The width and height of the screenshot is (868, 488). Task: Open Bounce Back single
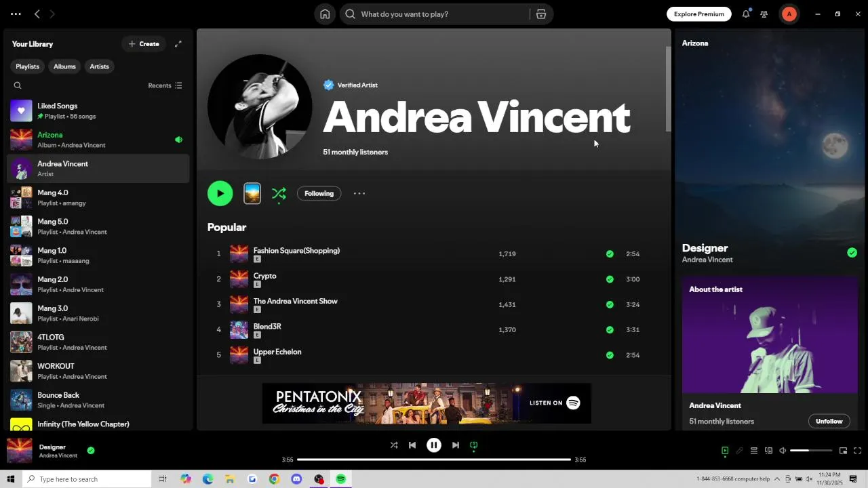pyautogui.click(x=98, y=400)
